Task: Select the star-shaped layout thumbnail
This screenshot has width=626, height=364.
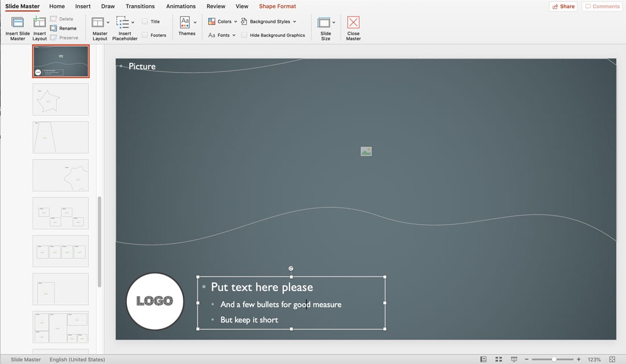Action: click(60, 99)
